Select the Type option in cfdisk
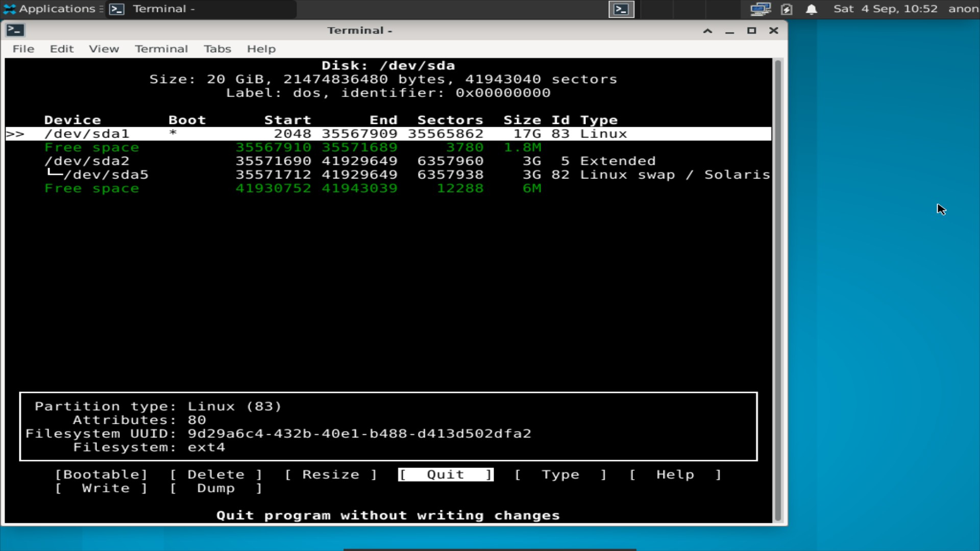980x551 pixels. tap(560, 474)
